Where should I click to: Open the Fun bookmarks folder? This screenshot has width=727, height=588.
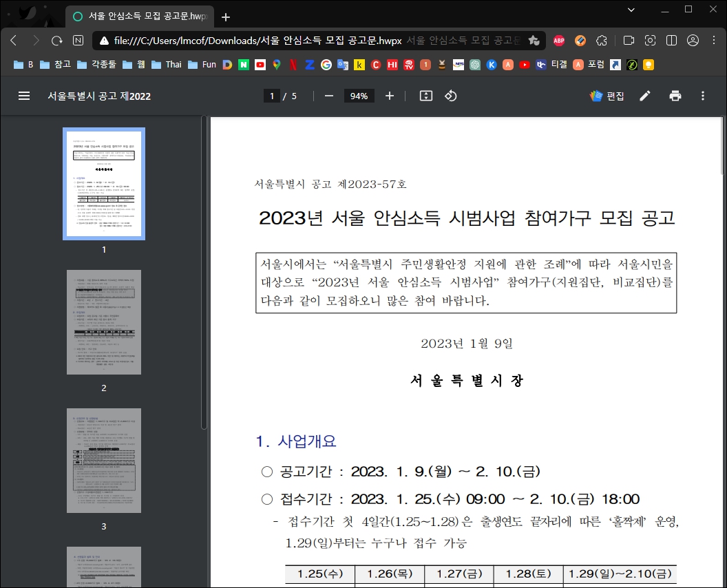pos(202,65)
